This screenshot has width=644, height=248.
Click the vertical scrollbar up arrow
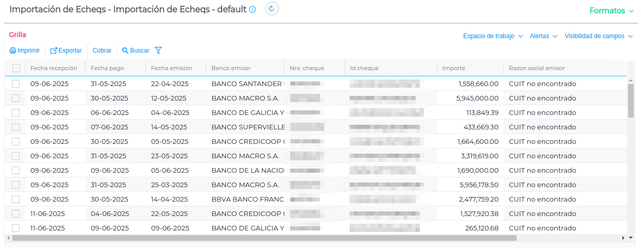point(630,80)
